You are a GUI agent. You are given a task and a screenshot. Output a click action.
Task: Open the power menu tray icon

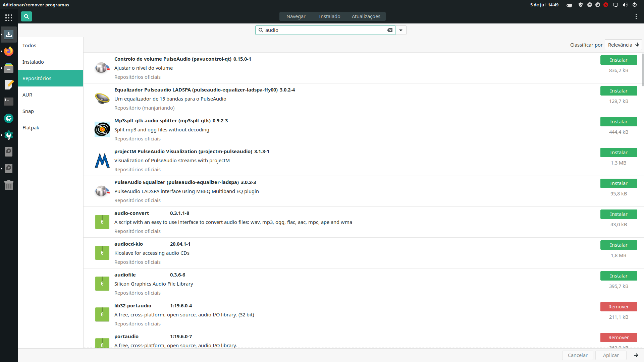[x=635, y=5]
